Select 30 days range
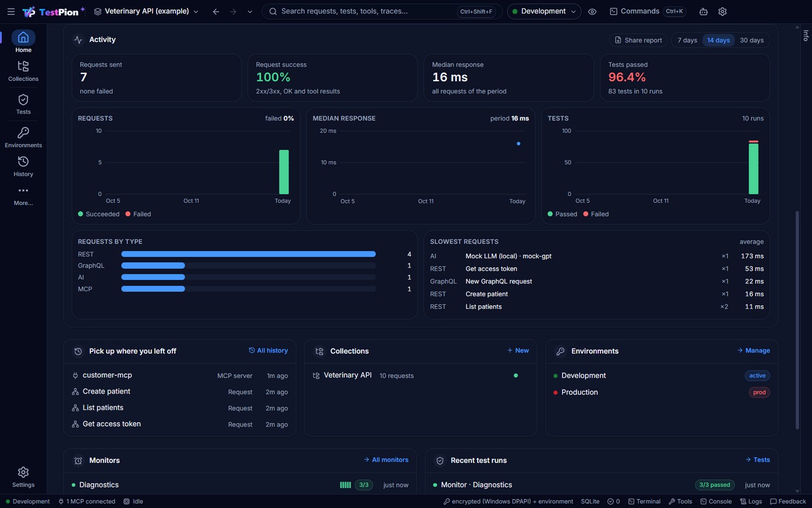 click(x=752, y=40)
